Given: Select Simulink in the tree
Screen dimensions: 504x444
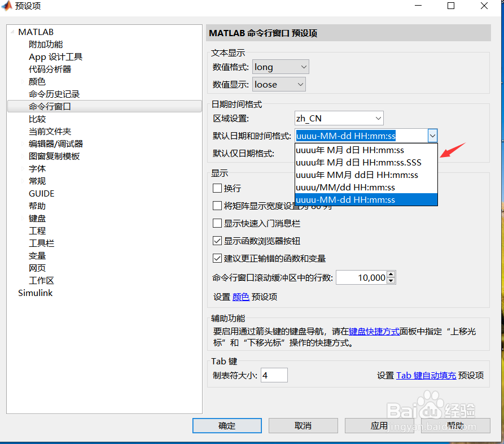Looking at the screenshot, I should [x=36, y=293].
